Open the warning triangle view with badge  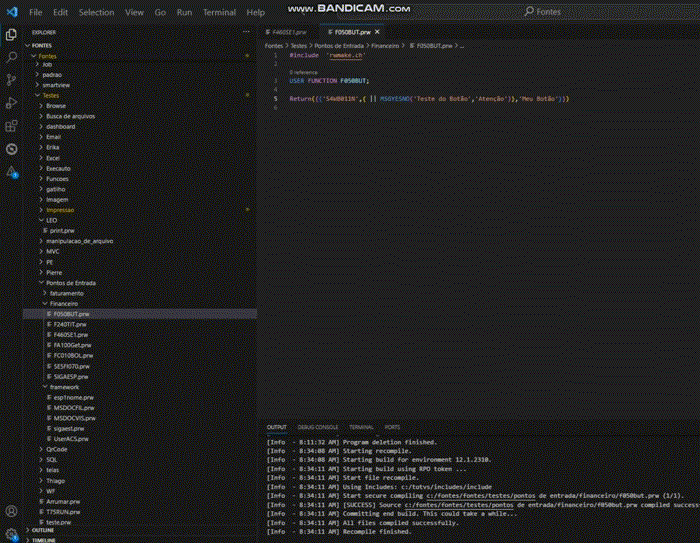click(x=12, y=171)
